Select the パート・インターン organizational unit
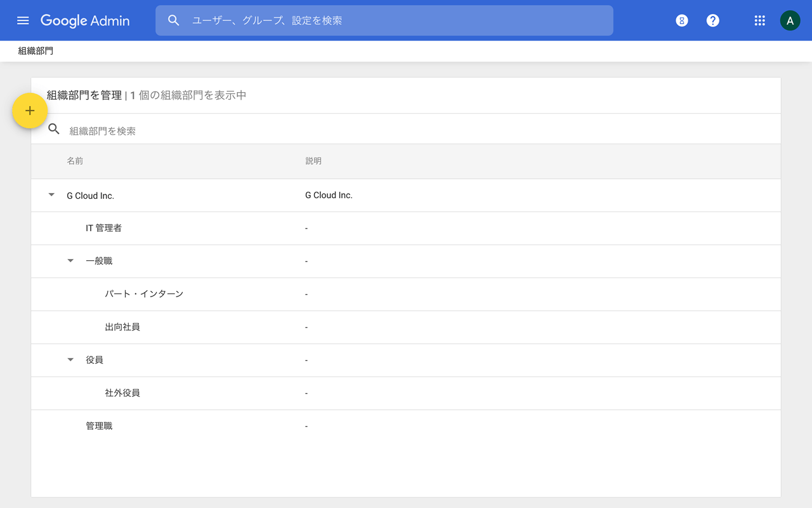The height and width of the screenshot is (508, 812). point(144,294)
